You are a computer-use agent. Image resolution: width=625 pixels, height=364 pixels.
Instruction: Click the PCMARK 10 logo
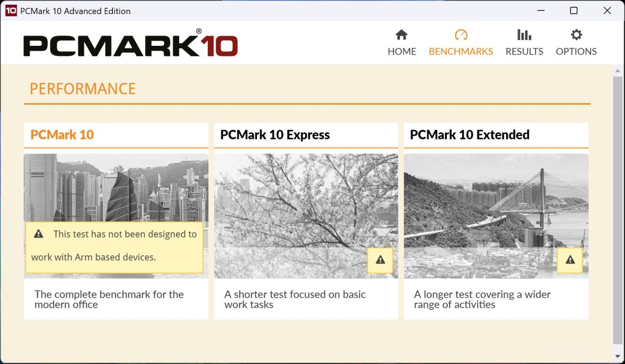(x=130, y=45)
